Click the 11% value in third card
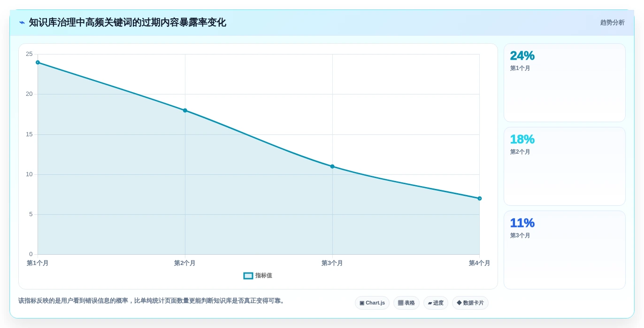The height and width of the screenshot is (328, 644). click(522, 223)
